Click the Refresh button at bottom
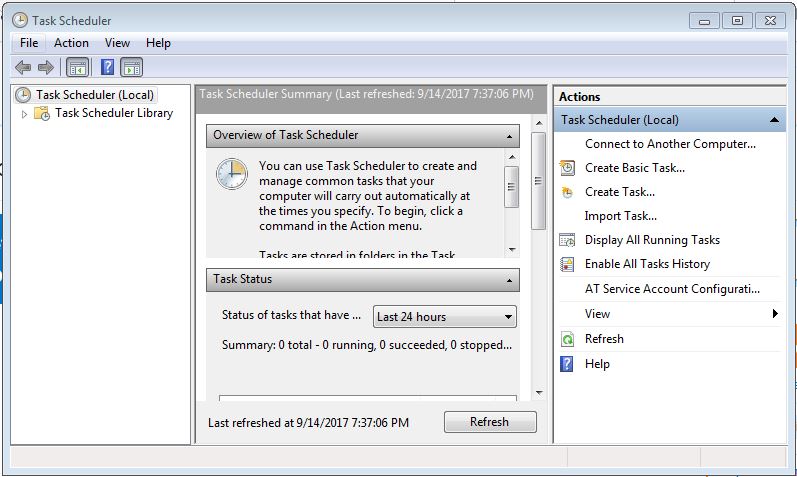Image resolution: width=797 pixels, height=477 pixels. pos(490,422)
